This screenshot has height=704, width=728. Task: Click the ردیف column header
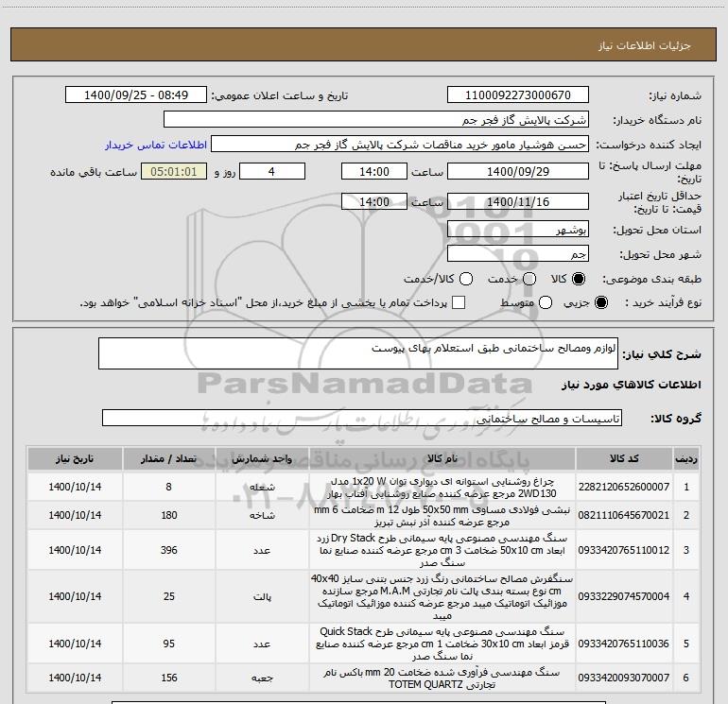click(686, 459)
